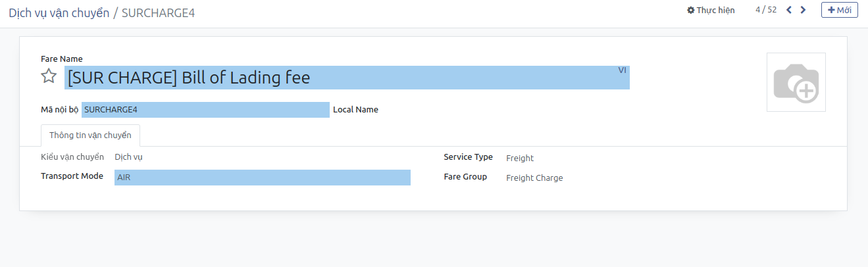Upload an image via the camera placeholder
Image resolution: width=868 pixels, height=267 pixels.
click(796, 82)
